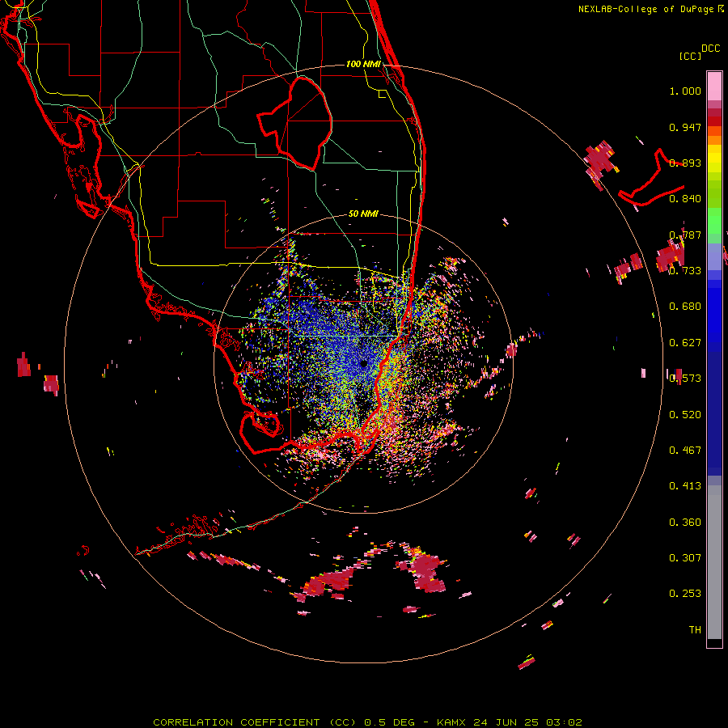Pick the dark navy segment of color bar
728x728 pixels.
click(714, 413)
